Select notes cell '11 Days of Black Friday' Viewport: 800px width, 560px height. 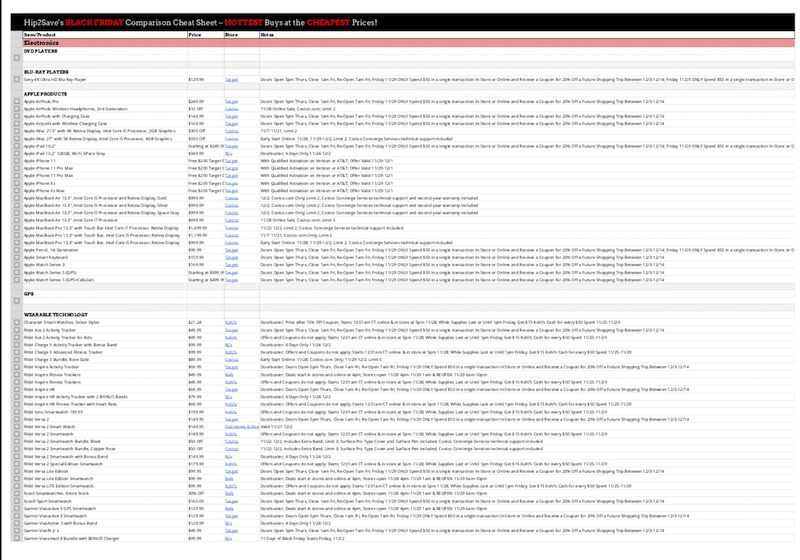click(x=527, y=538)
